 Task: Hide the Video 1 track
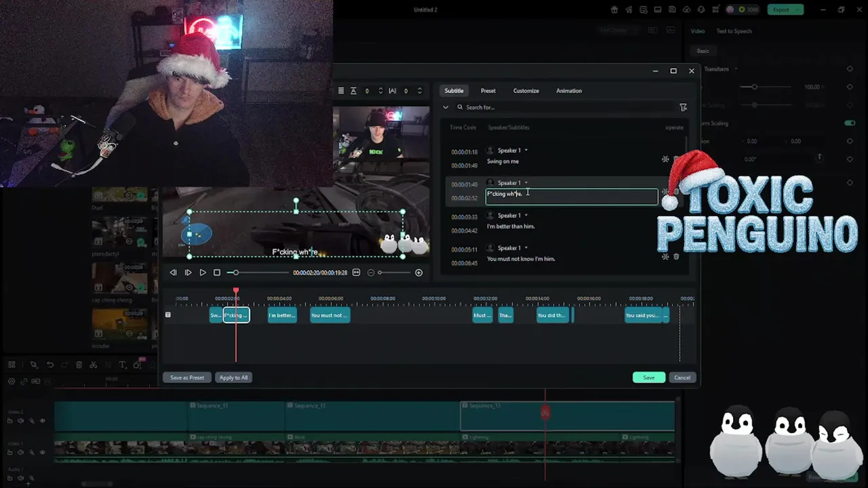(42, 452)
